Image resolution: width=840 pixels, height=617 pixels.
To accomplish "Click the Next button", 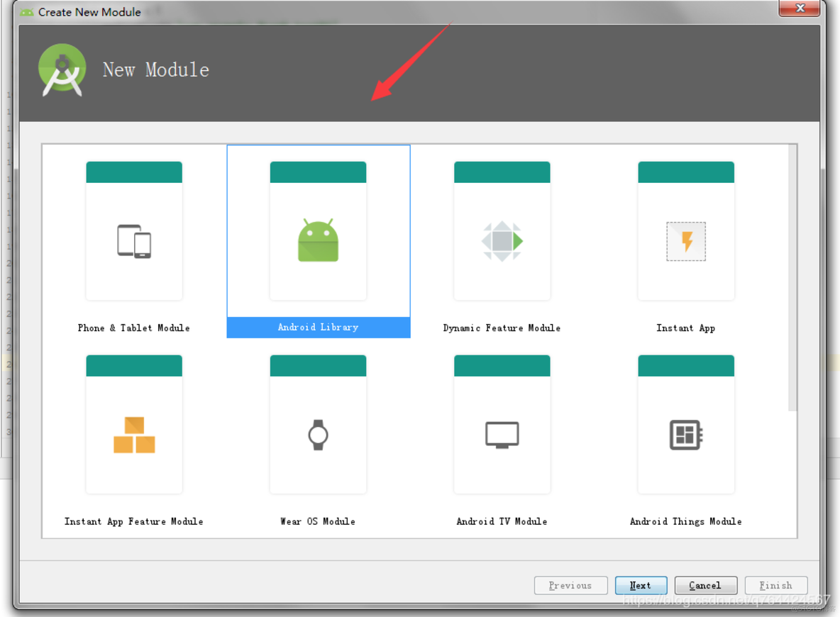I will [641, 585].
